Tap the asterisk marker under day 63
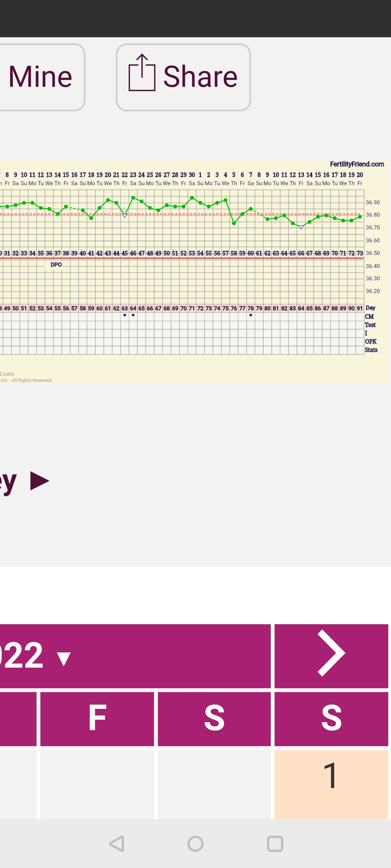391x868 pixels. click(x=125, y=315)
